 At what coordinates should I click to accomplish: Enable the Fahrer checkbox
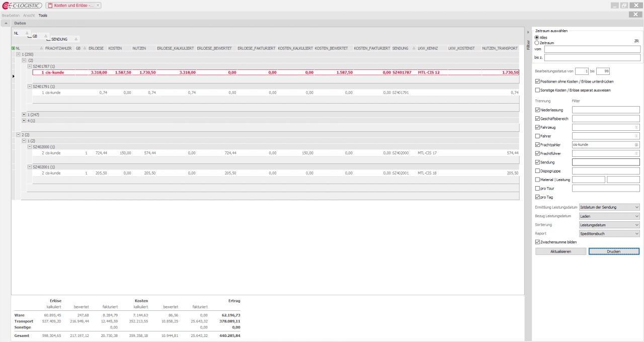coord(537,136)
